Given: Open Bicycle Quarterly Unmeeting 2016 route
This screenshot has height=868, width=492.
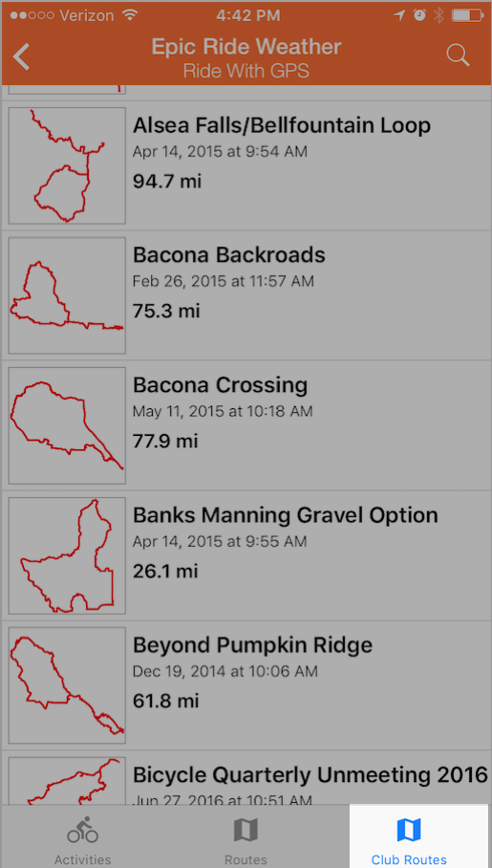Looking at the screenshot, I should [x=310, y=775].
